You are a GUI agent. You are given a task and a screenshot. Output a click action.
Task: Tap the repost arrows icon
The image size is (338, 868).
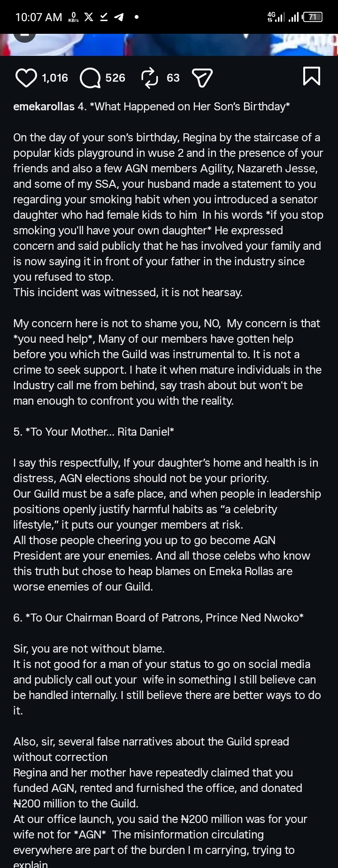point(150,78)
